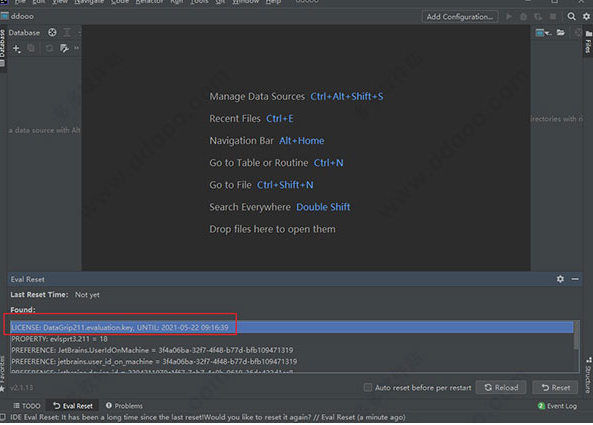Viewport: 593px width, 425px height.
Task: Open the Refactor menu
Action: coord(149,2)
